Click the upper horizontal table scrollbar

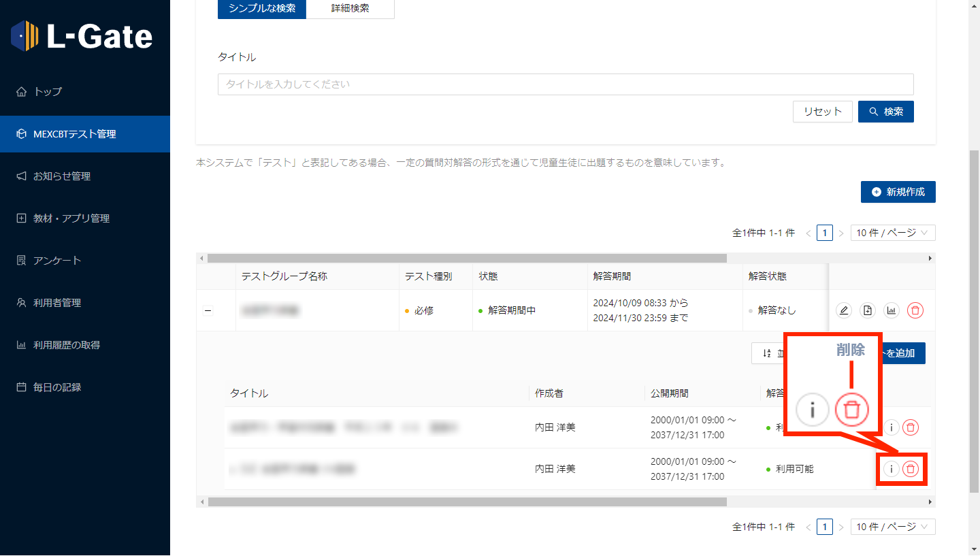pos(467,259)
